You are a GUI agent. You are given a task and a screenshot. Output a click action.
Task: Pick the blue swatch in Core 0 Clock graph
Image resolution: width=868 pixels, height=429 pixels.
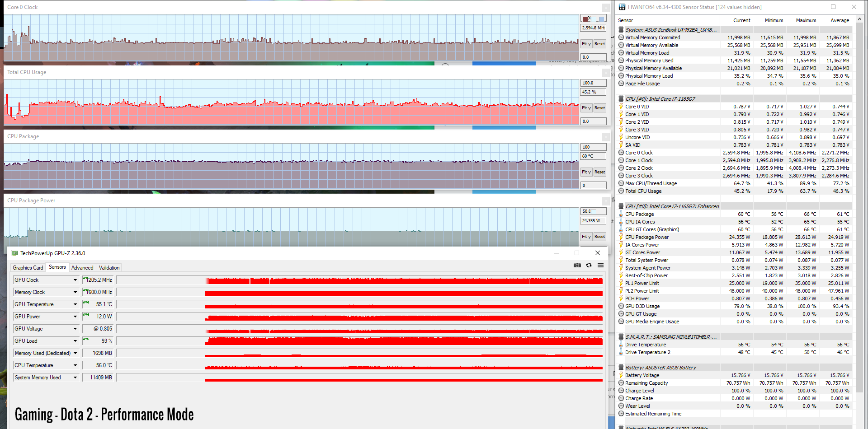click(x=602, y=19)
